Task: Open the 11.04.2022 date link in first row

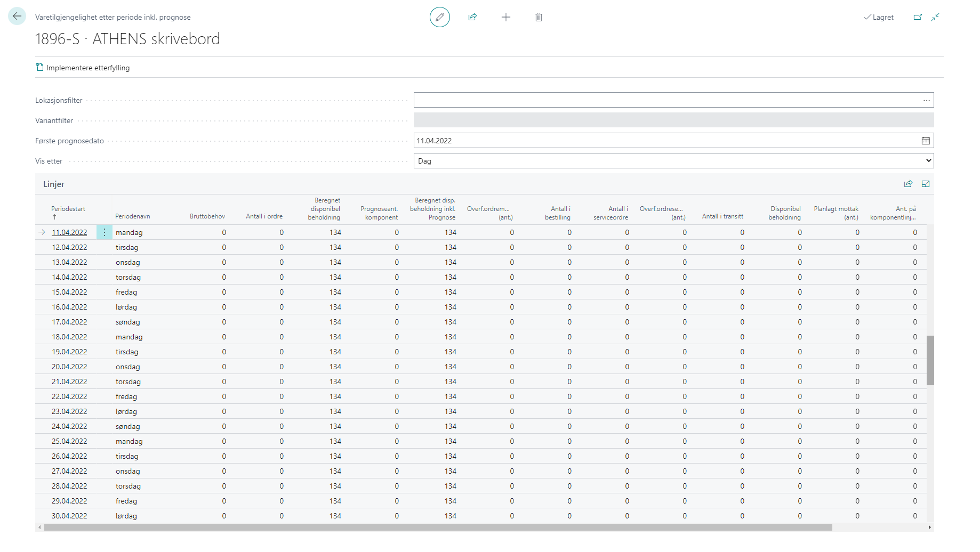Action: [x=69, y=232]
